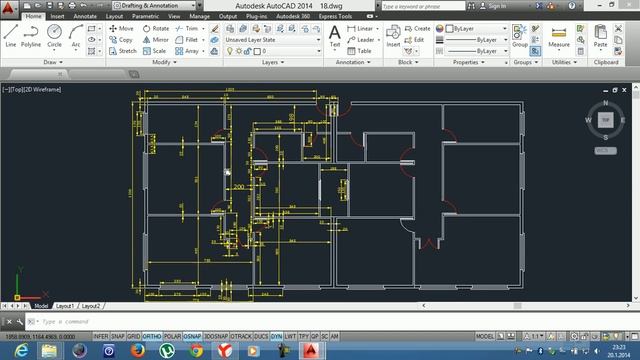Viewport: 640px width, 360px height.
Task: Click the viewport [Top] view control
Action: pyautogui.click(x=16, y=89)
